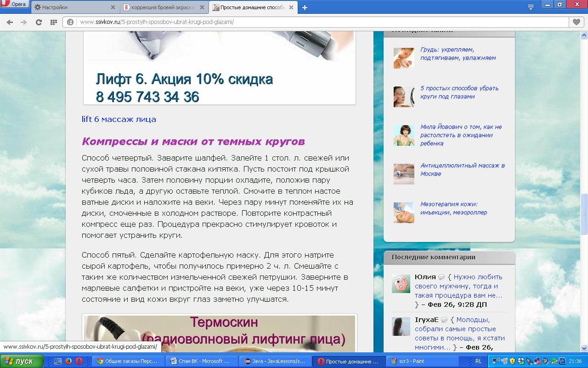588x368 pixels.
Task: Click Юлия's avatar image
Action: [401, 284]
